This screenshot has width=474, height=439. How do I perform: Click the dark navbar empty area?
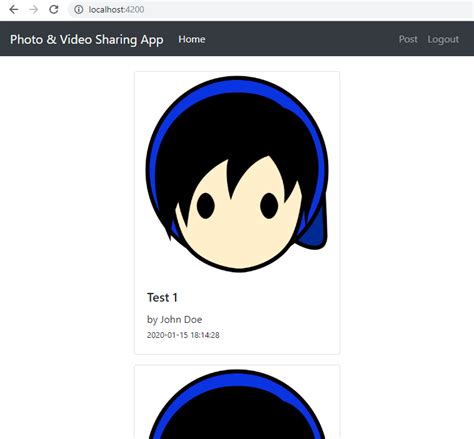click(x=300, y=39)
